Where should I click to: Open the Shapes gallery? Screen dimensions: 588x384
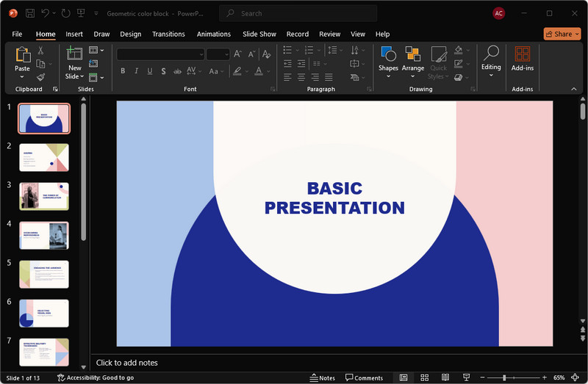click(x=388, y=62)
